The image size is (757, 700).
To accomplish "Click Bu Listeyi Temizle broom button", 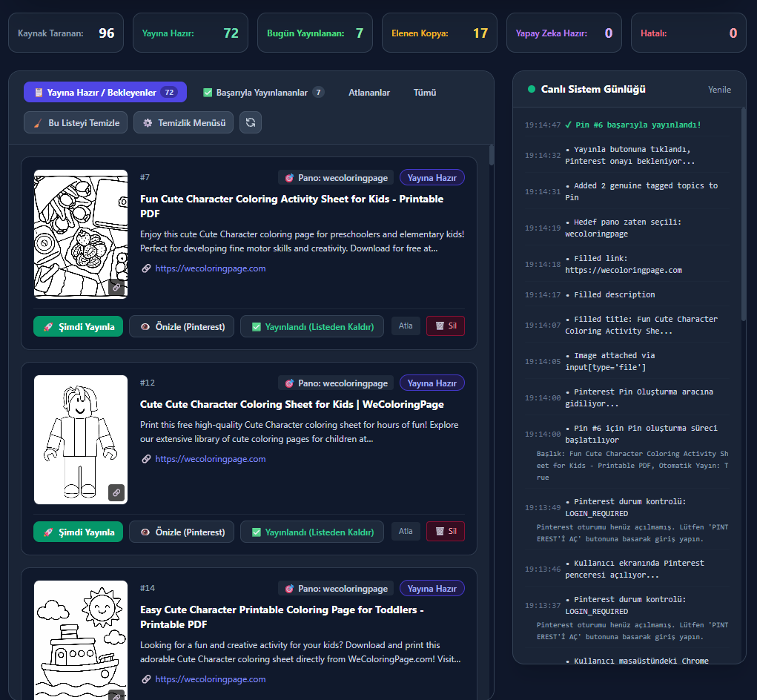I will point(76,122).
